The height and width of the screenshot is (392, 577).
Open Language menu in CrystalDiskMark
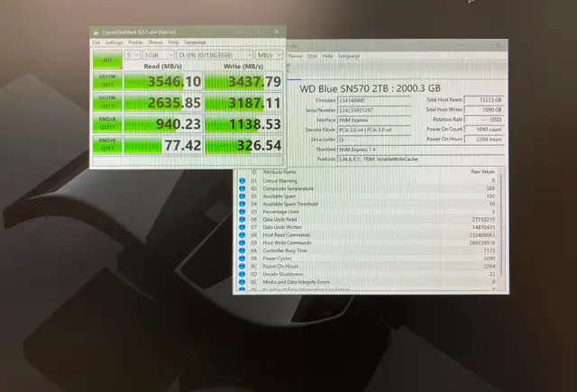(x=195, y=42)
